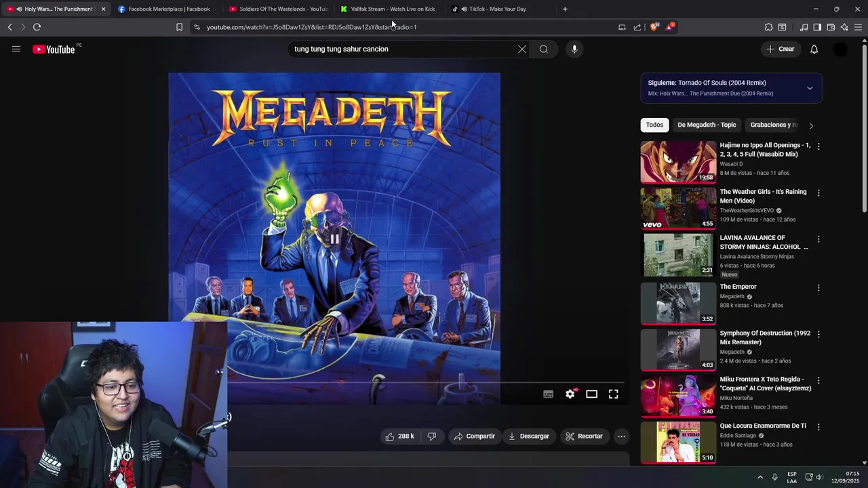Open TheWeatherGirlsVEVO channel link

(747, 211)
